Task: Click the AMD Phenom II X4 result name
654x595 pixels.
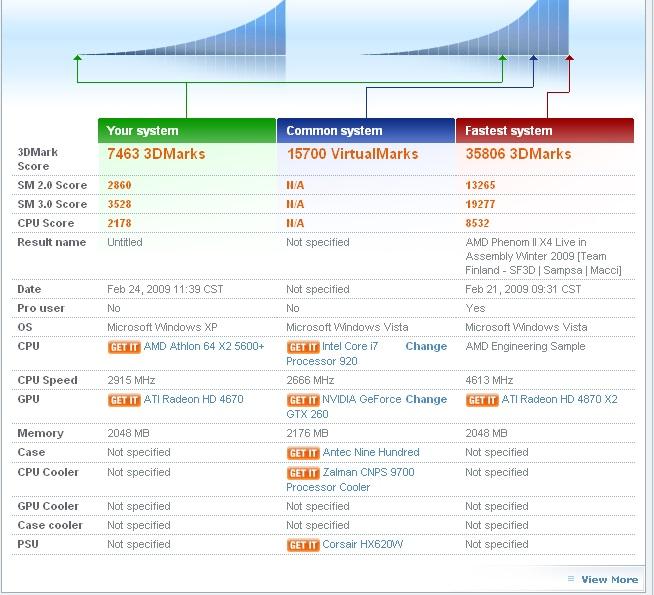Action: [x=543, y=256]
